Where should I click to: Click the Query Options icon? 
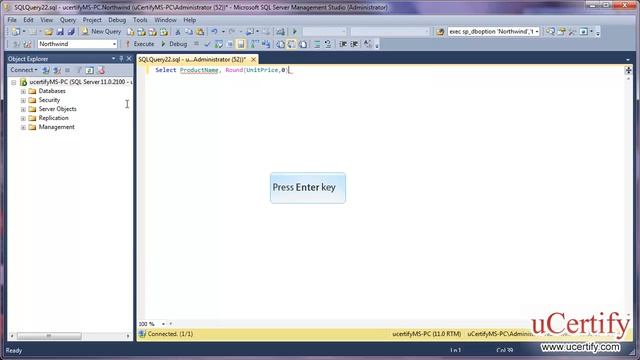229,44
